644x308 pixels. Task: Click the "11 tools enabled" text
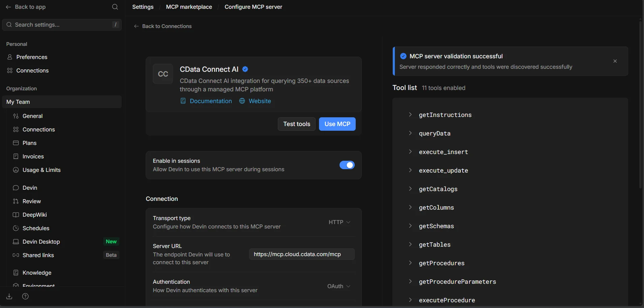coord(443,88)
